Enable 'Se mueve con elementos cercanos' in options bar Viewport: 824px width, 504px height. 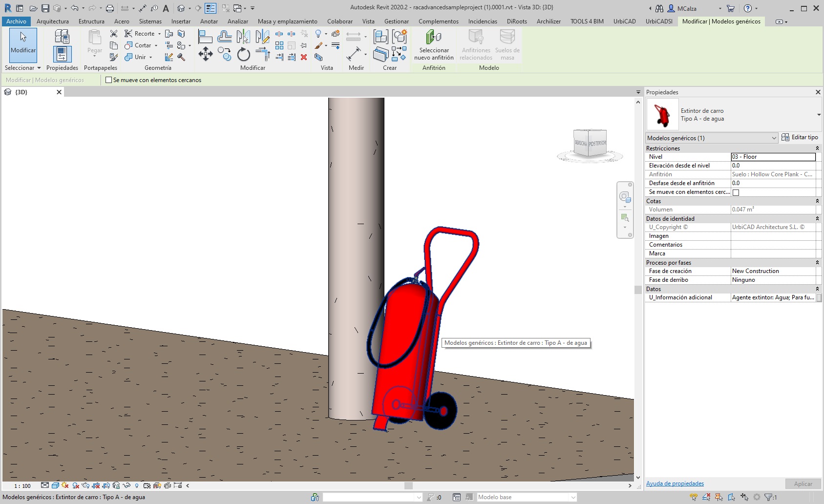(x=109, y=80)
